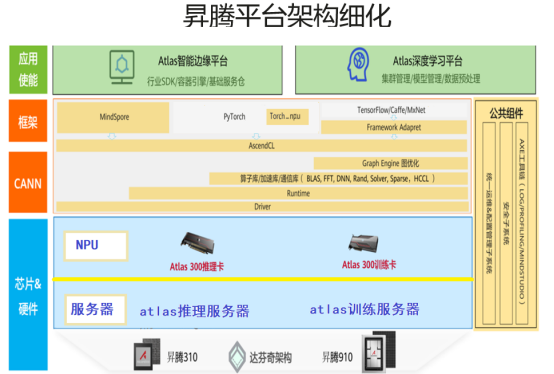Click the Atlas edge platform monitor icon

(x=122, y=67)
